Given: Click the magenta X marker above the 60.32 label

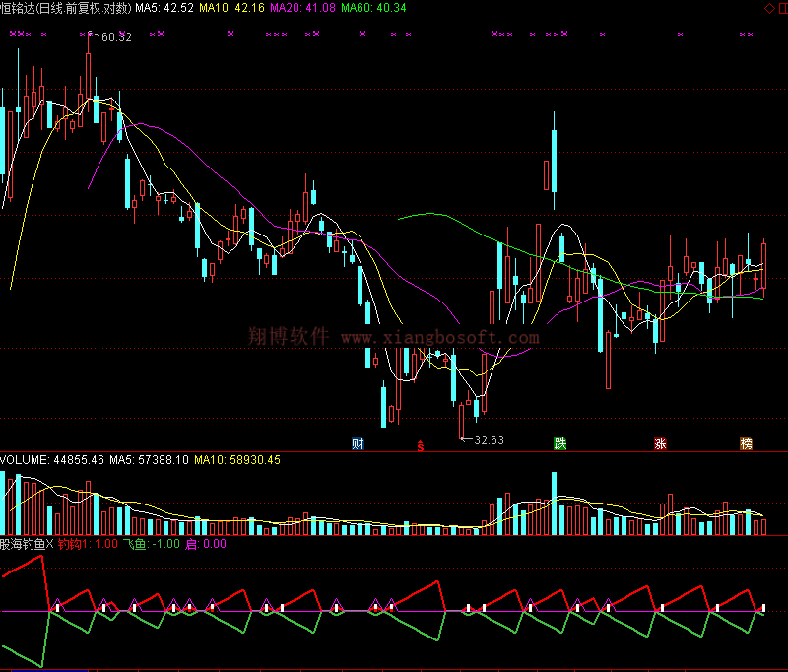Looking at the screenshot, I should click(x=89, y=34).
